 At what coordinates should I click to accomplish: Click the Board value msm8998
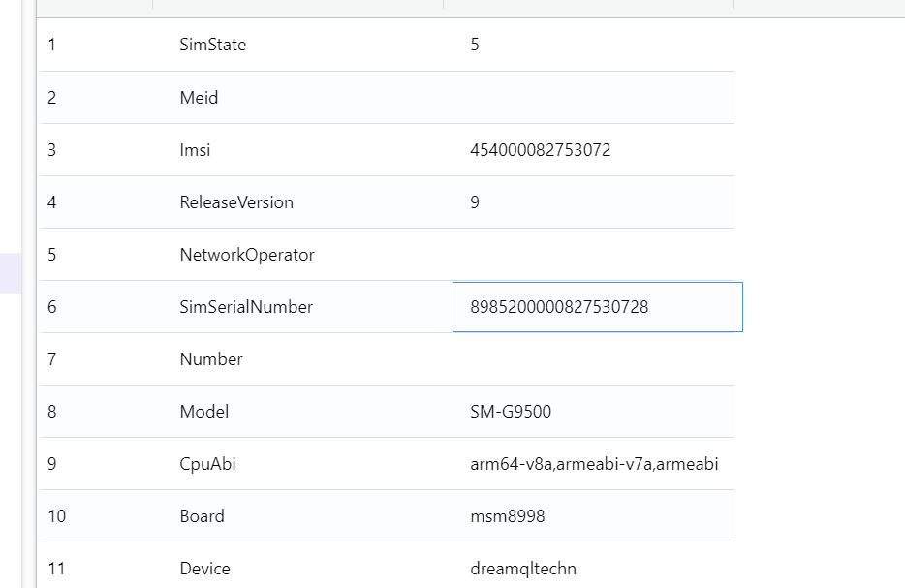coord(508,516)
